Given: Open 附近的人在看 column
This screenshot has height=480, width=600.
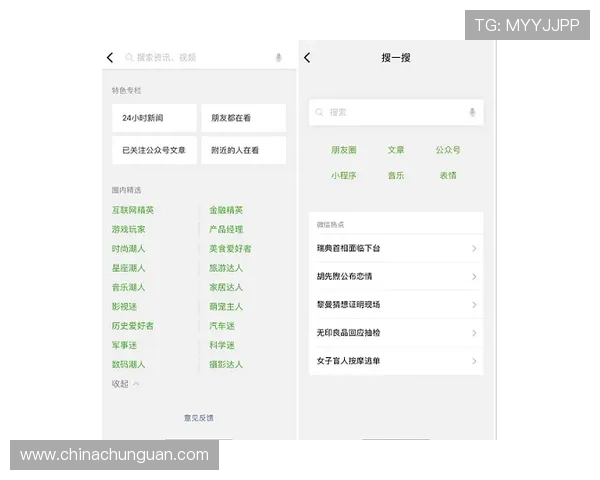Looking at the screenshot, I should click(x=244, y=150).
